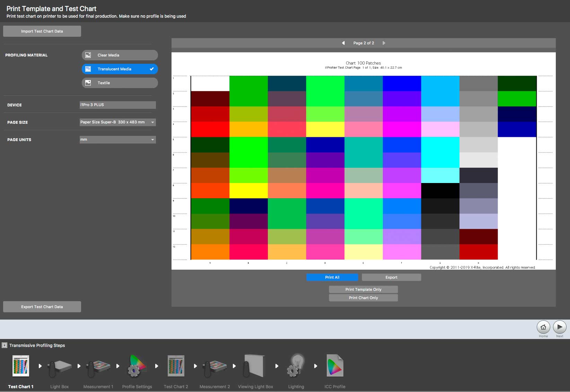Open the Page Units dropdown
The image size is (570, 392).
pos(118,140)
